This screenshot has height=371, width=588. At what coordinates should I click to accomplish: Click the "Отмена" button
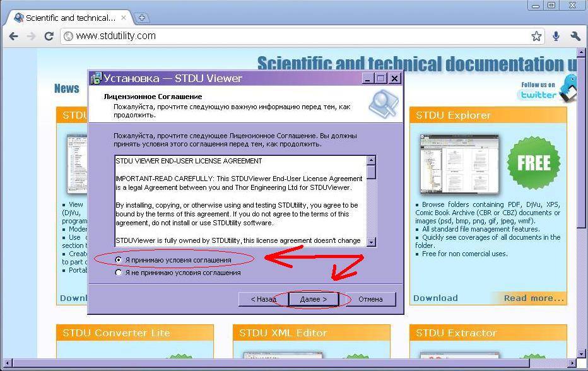coord(370,299)
